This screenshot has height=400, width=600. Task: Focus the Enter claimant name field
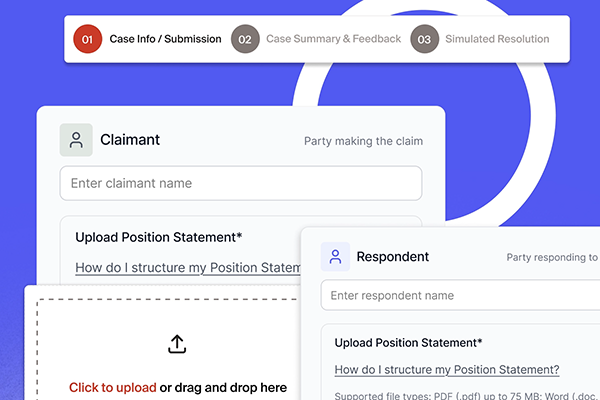tap(240, 183)
